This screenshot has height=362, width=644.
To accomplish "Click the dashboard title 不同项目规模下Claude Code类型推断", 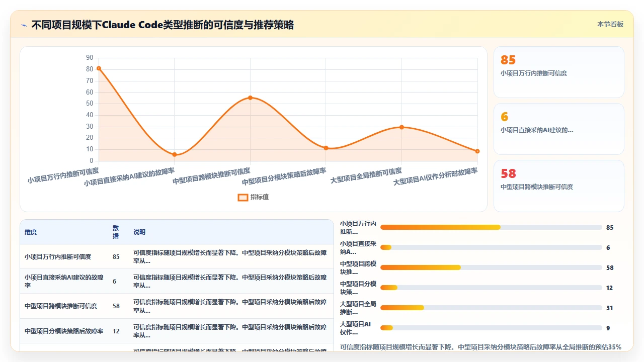I will click(x=163, y=25).
